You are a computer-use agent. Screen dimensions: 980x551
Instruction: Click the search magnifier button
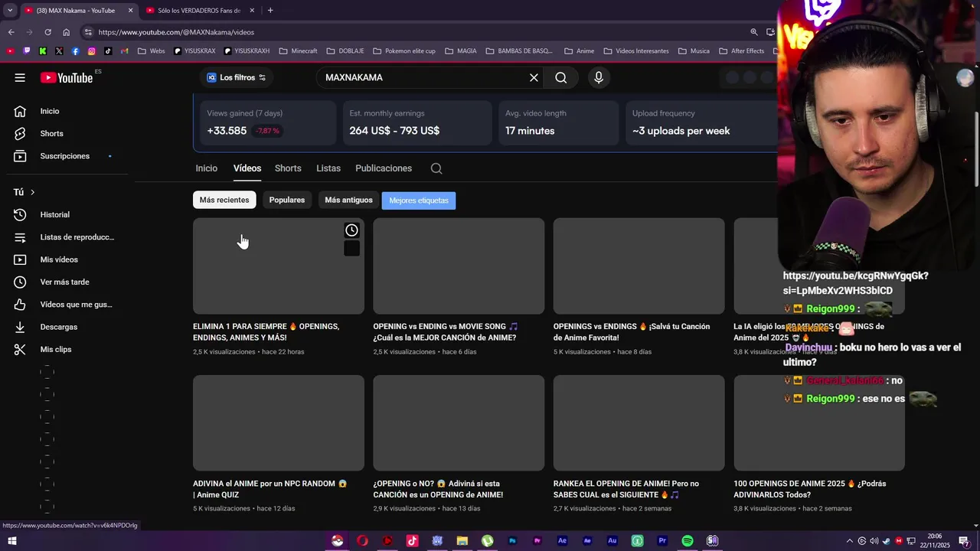pyautogui.click(x=561, y=77)
